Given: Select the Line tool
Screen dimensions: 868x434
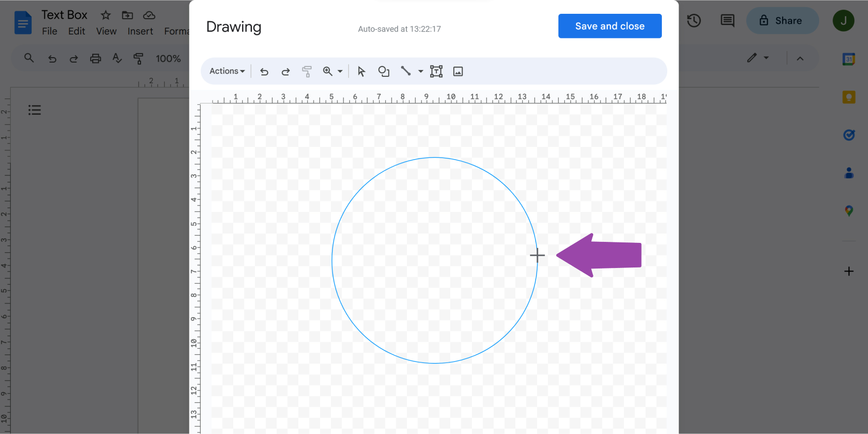Looking at the screenshot, I should [406, 71].
